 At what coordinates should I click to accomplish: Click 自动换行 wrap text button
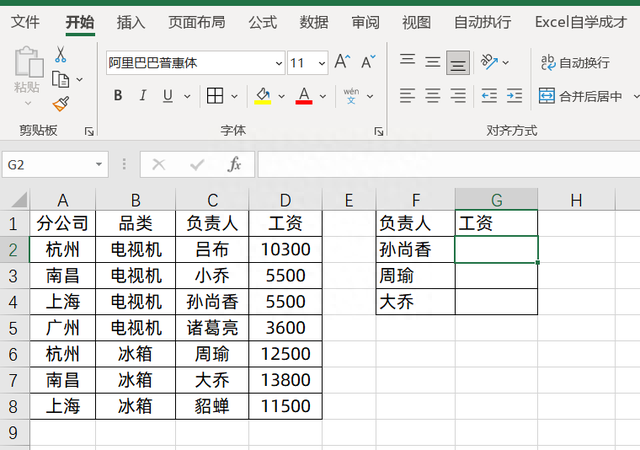575,62
